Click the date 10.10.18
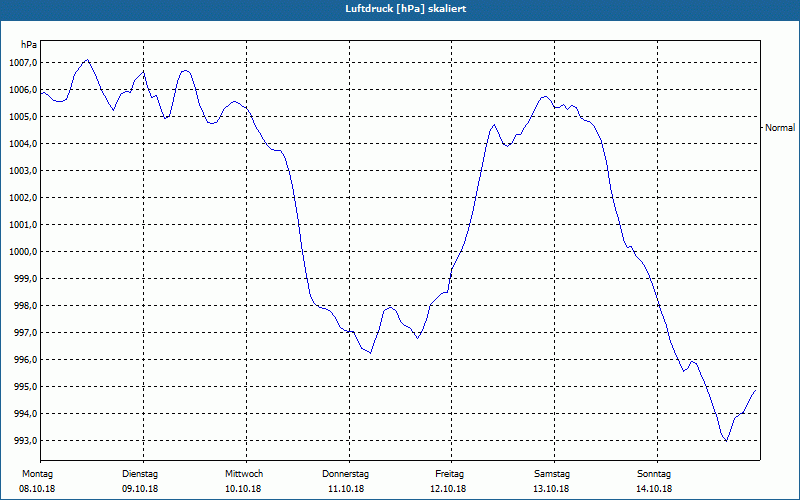Image resolution: width=800 pixels, height=500 pixels. pos(243,489)
